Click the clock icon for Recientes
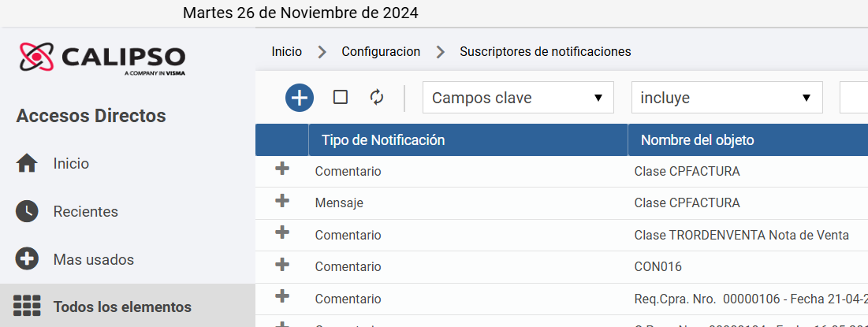This screenshot has width=868, height=327. (27, 211)
